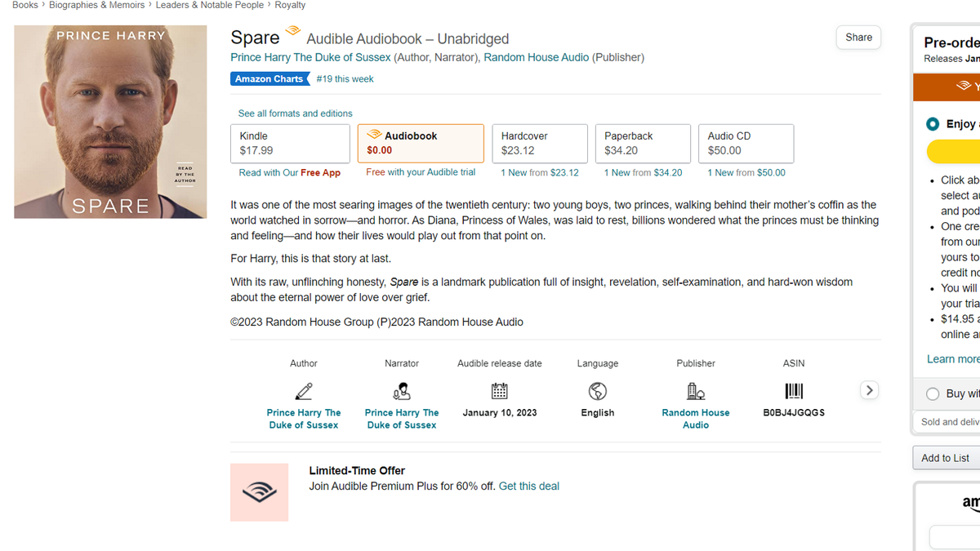Image resolution: width=980 pixels, height=551 pixels.
Task: Open the Add to List dropdown
Action: coord(946,458)
